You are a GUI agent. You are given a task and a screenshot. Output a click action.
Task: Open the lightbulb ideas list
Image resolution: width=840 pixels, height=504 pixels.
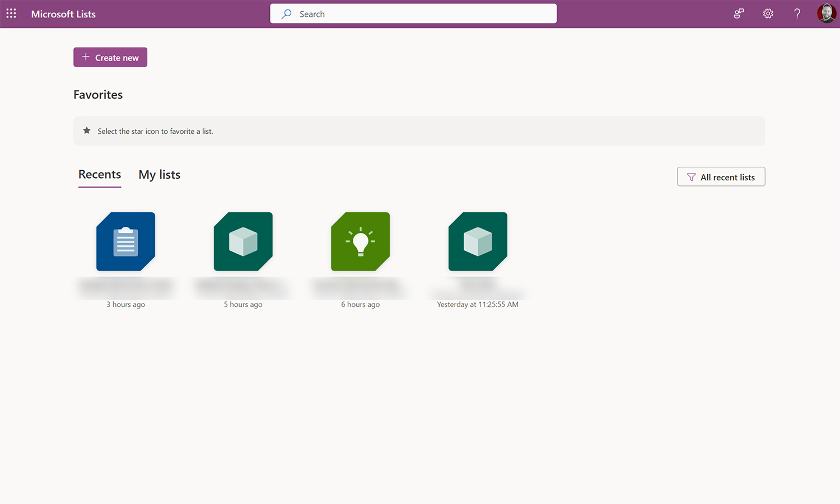coord(360,241)
